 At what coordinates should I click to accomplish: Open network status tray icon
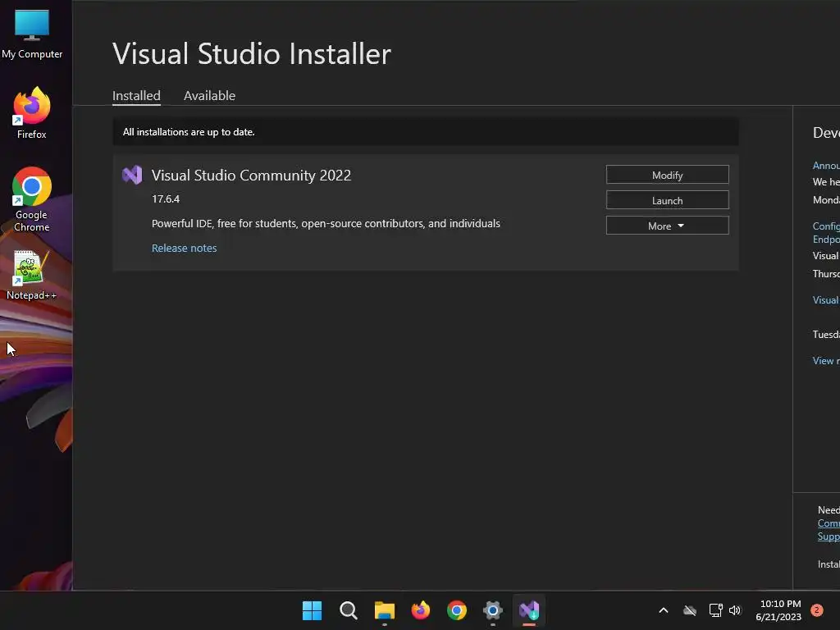point(715,610)
